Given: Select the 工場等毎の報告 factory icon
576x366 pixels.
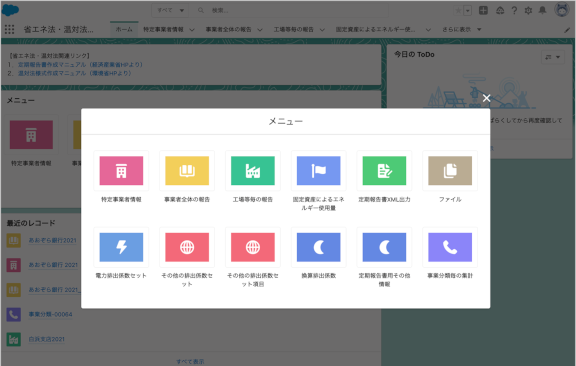Looking at the screenshot, I should 253,171.
